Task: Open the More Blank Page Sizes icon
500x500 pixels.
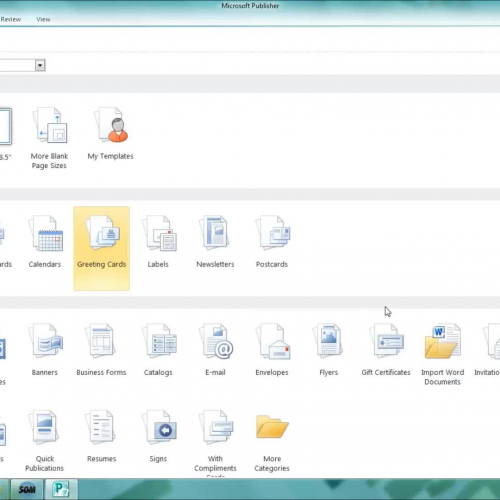Action: point(49,138)
